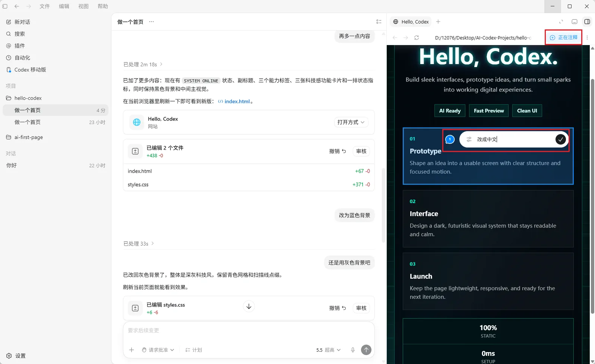The width and height of the screenshot is (595, 364).
Task: Click annotation marker number 1
Action: point(450,139)
